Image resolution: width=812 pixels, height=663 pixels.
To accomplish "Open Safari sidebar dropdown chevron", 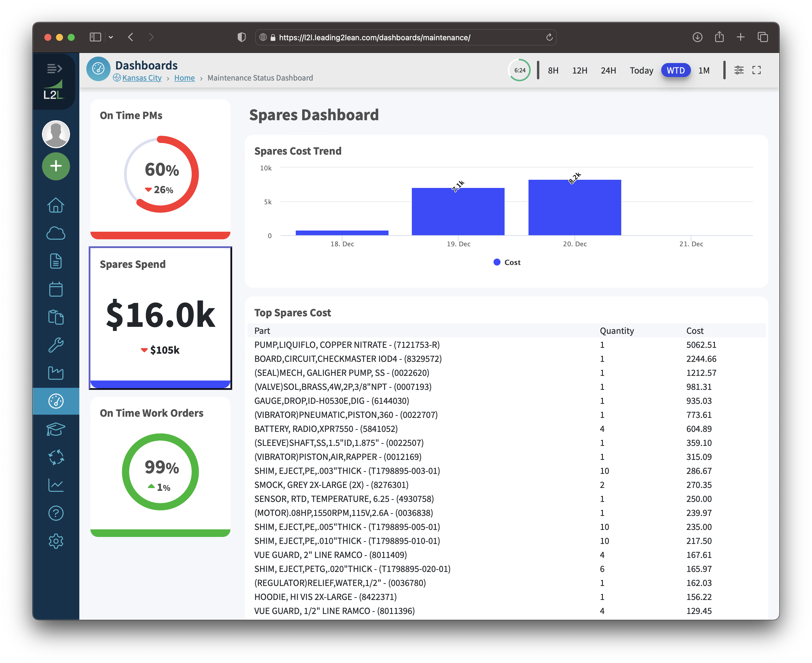I will (111, 37).
